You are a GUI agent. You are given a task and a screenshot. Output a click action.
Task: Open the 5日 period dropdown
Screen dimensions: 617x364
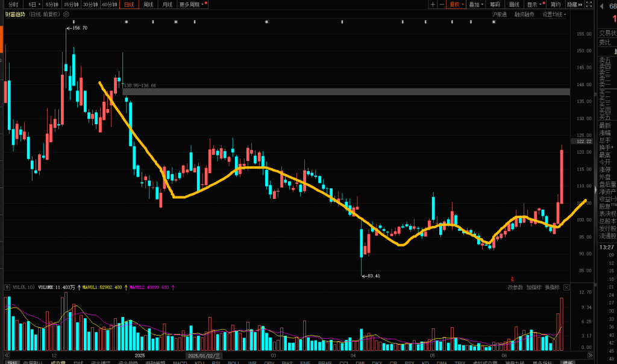34,4
